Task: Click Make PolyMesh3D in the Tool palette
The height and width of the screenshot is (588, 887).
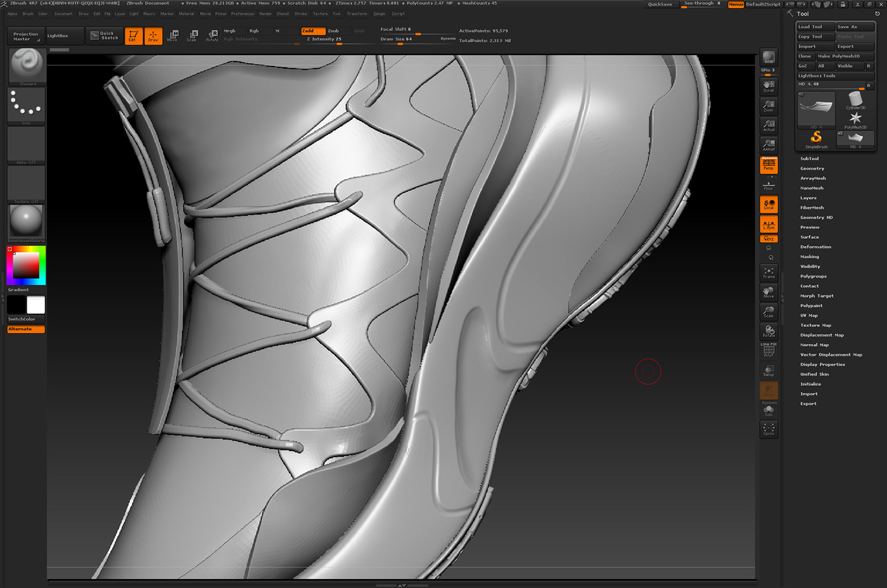Action: coord(838,56)
